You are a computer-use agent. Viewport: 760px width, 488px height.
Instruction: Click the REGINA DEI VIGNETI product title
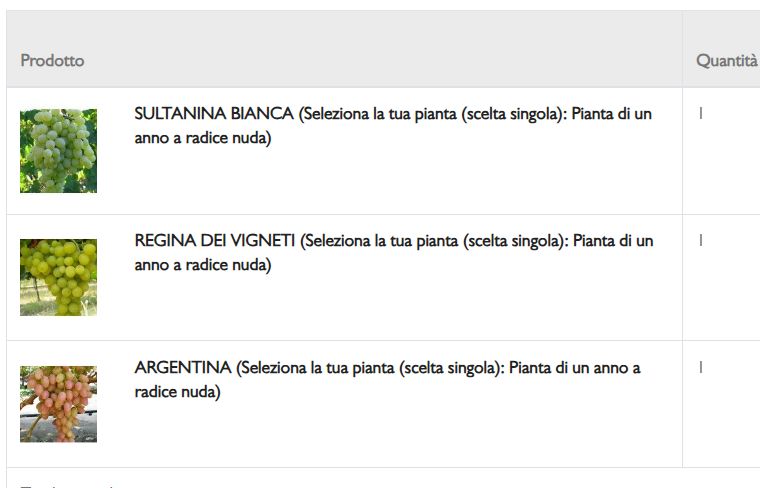[215, 241]
